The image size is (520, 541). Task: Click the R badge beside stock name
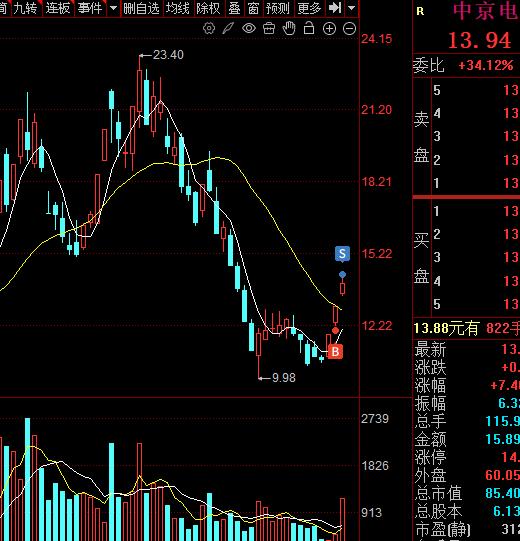[420, 11]
